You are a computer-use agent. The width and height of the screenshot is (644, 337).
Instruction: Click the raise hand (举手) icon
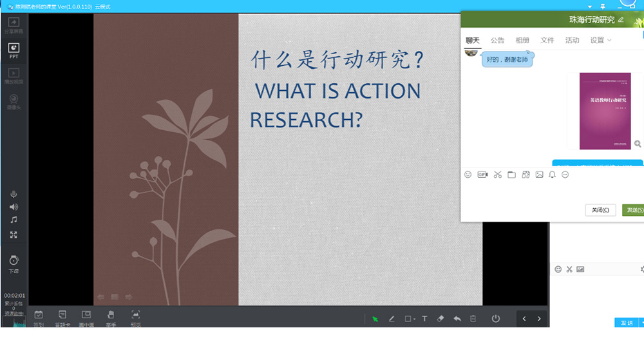(x=111, y=314)
